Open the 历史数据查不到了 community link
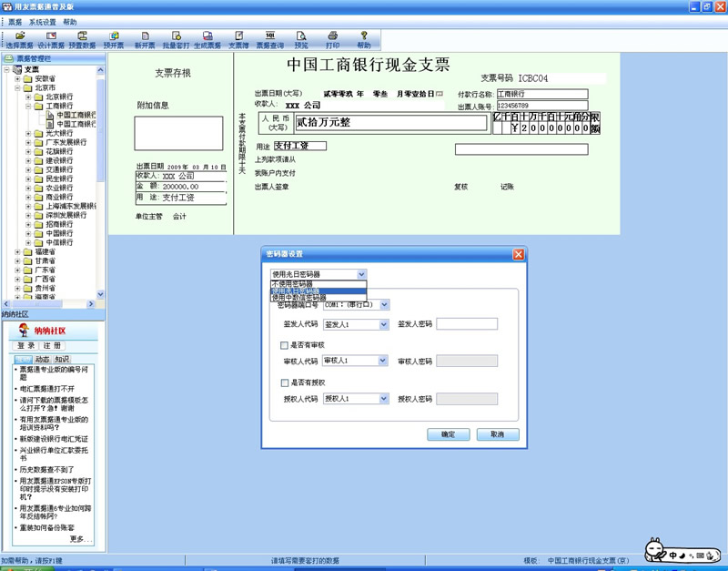Screen dimensions: 728x571 pyautogui.click(x=46, y=469)
